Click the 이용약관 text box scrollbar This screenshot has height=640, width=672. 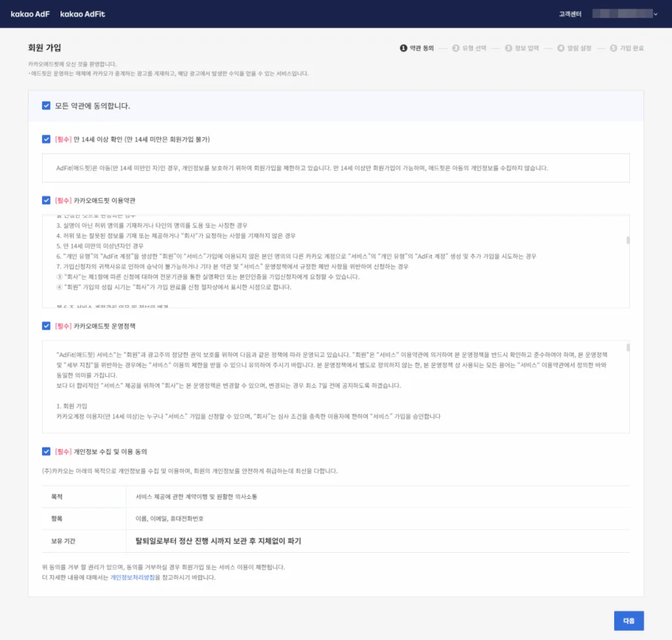(627, 240)
